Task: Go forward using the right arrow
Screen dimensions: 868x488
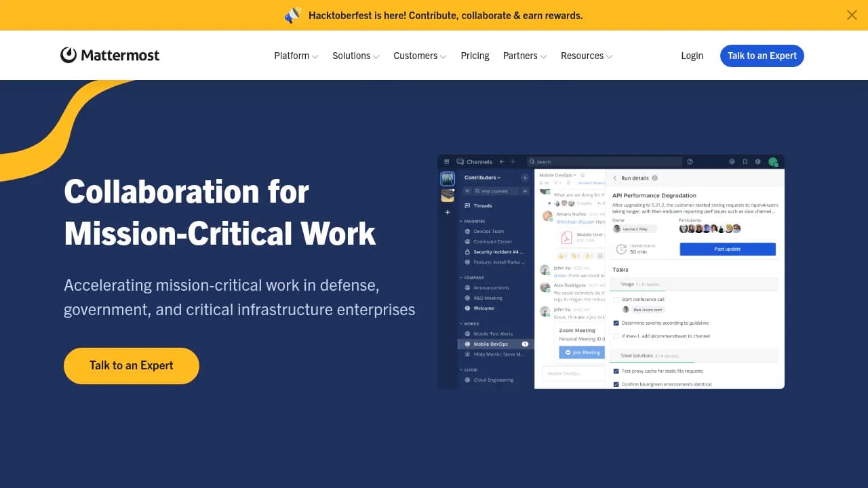Action: (x=512, y=162)
